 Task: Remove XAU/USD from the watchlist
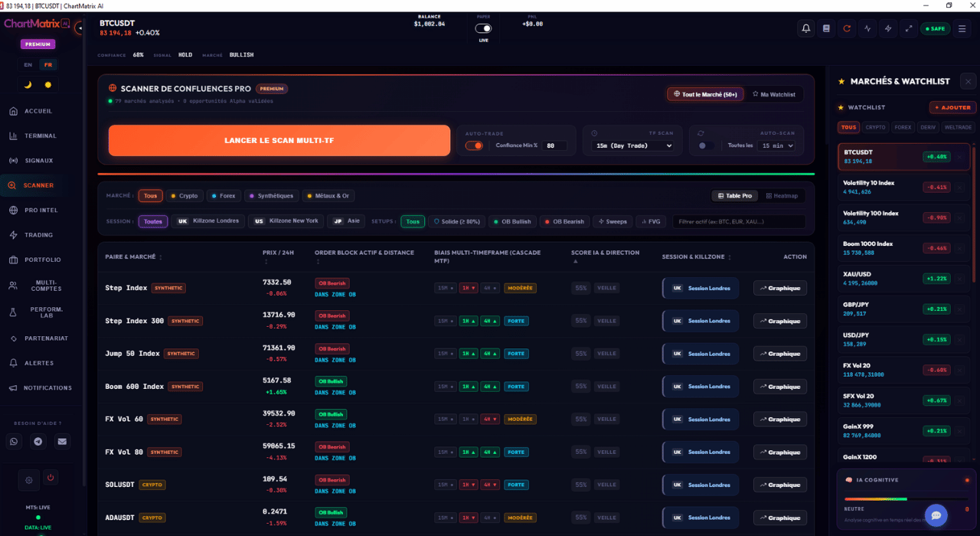[x=959, y=278]
